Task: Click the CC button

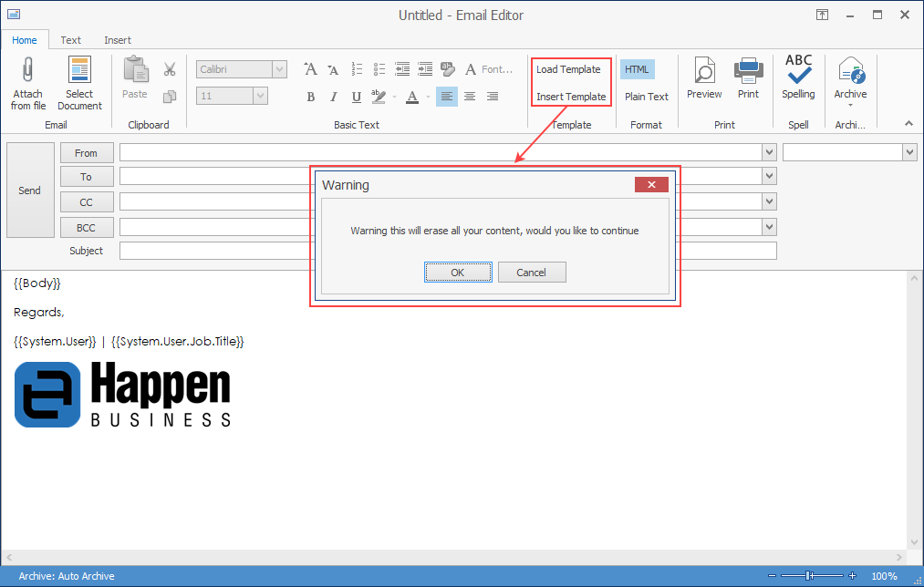Action: [x=87, y=202]
